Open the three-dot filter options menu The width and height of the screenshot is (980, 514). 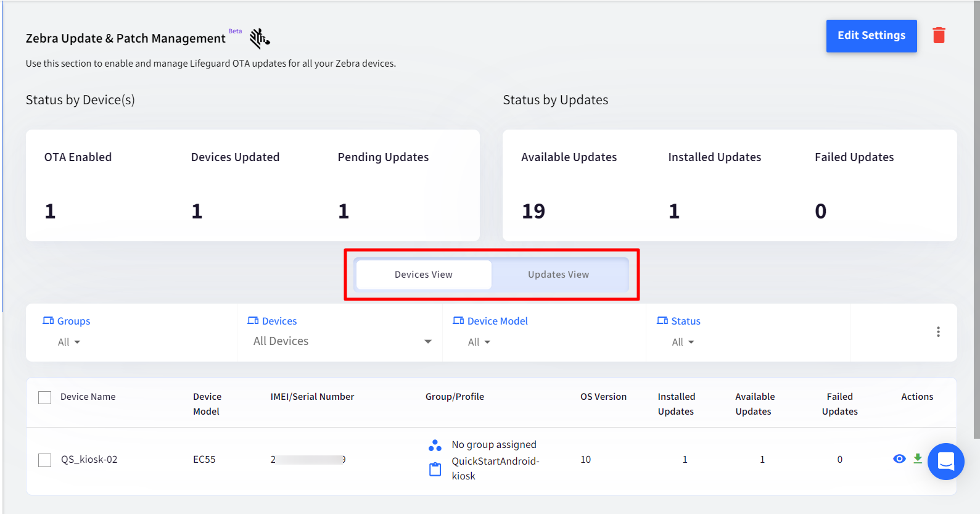938,332
